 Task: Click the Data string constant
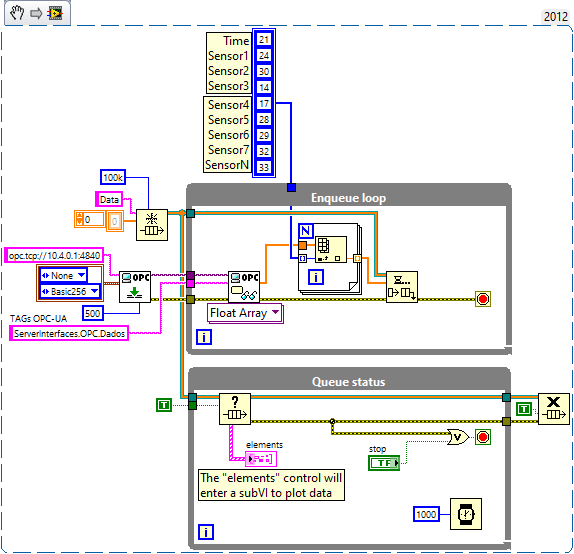tap(109, 200)
